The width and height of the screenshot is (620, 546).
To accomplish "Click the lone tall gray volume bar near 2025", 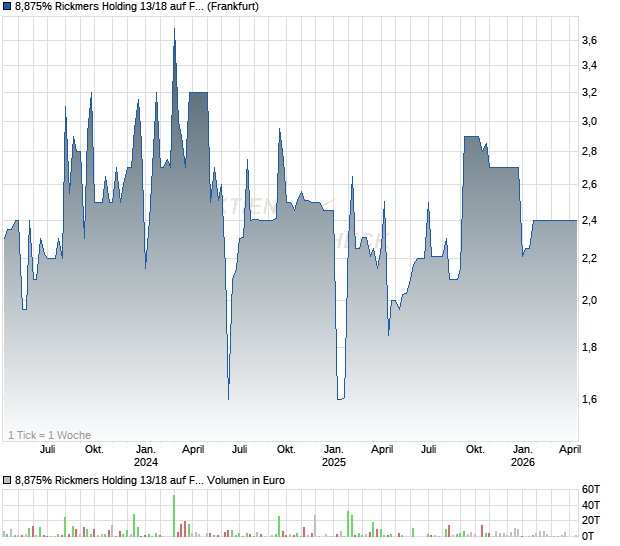I will click(x=315, y=526).
